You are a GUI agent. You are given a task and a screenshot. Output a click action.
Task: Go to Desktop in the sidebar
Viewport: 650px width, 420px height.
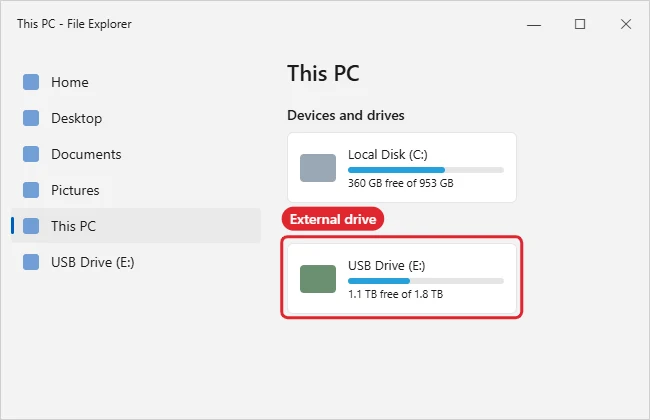tap(136, 118)
